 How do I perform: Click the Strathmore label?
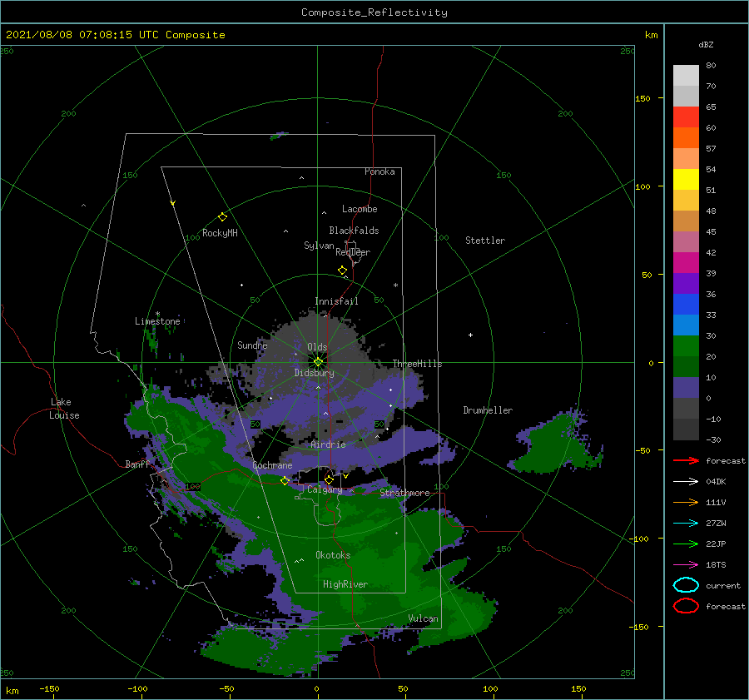pyautogui.click(x=405, y=493)
